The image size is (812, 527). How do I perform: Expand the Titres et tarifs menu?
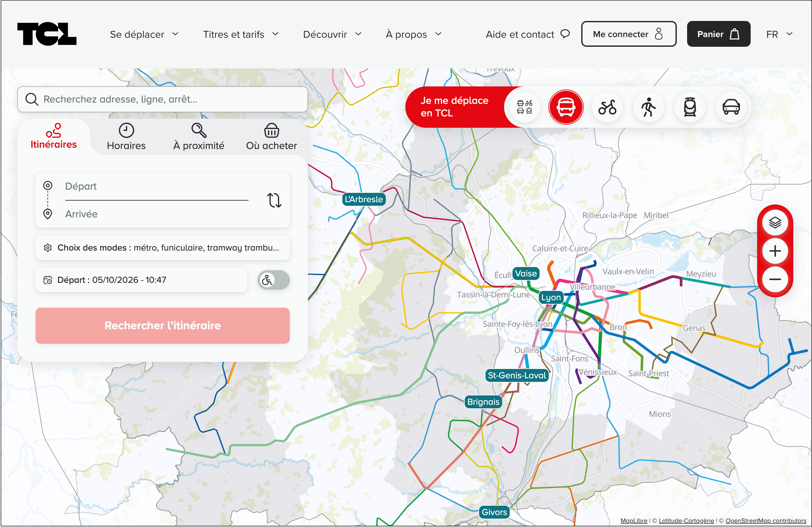pyautogui.click(x=240, y=34)
